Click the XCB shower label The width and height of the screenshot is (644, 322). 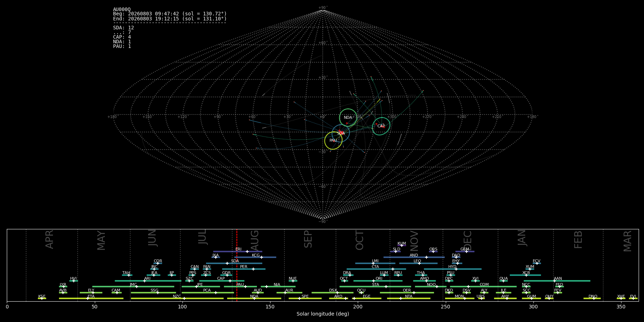click(x=526, y=273)
